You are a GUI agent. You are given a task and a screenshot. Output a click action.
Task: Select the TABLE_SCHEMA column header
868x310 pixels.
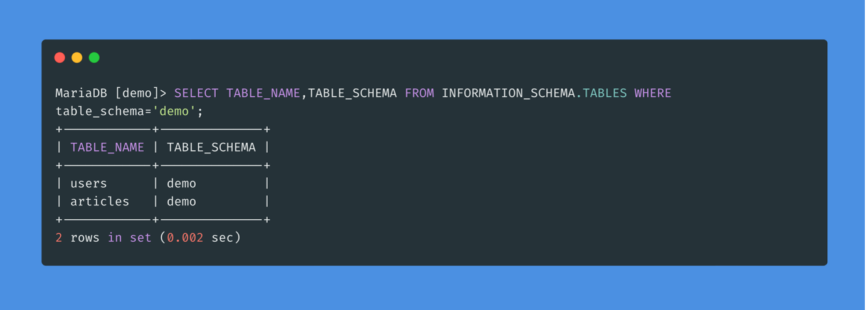click(x=211, y=147)
